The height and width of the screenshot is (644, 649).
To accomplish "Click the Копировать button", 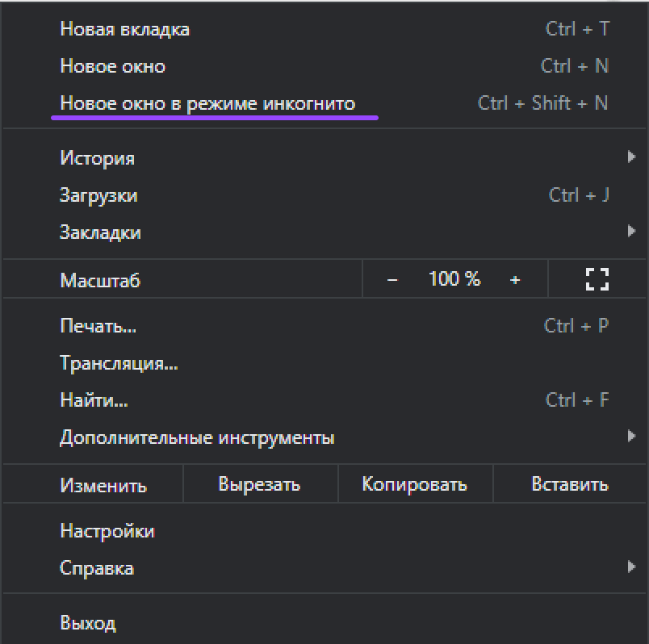I will pos(415,484).
